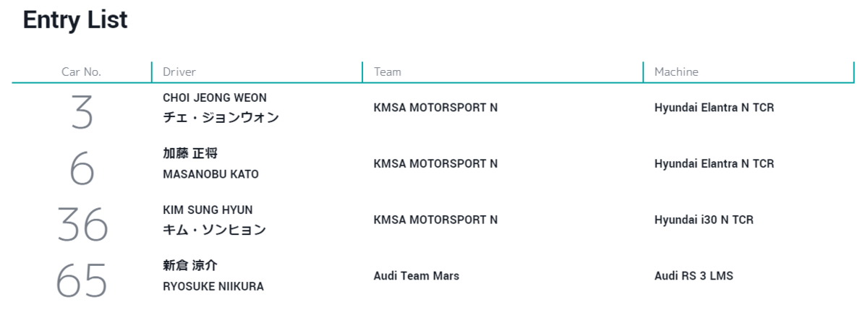
Task: Click driver name RYOSUKE NIIKURA
Action: pyautogui.click(x=213, y=286)
